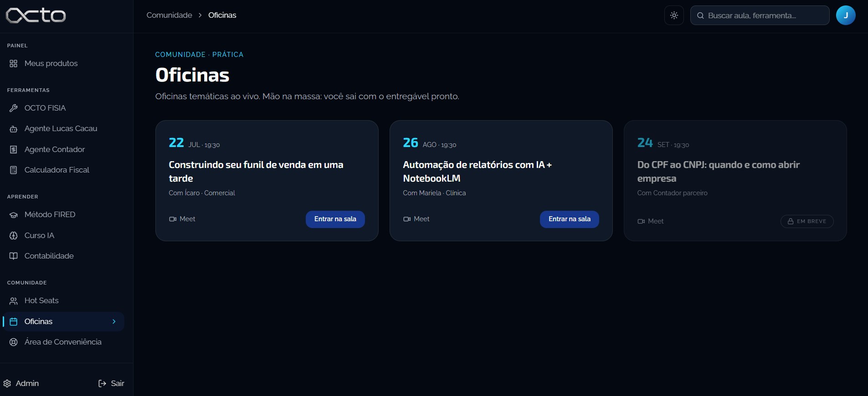Open the J user avatar menu
The width and height of the screenshot is (868, 396).
point(846,15)
